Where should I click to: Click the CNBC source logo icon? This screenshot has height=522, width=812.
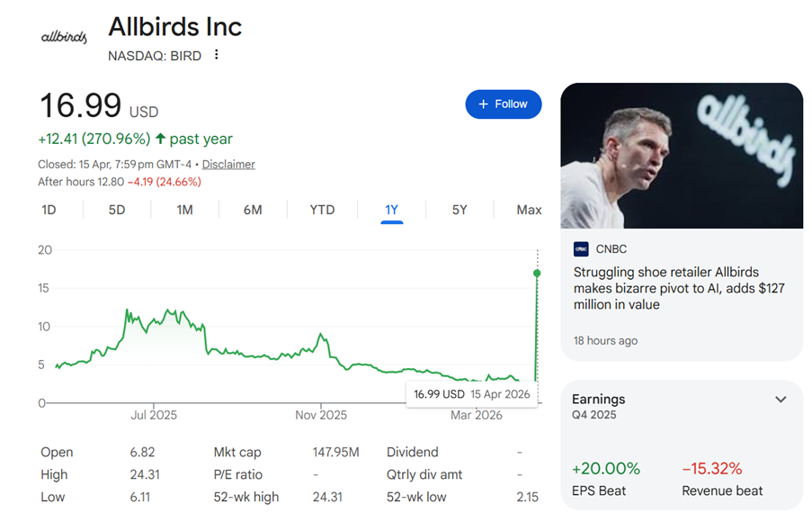click(581, 249)
